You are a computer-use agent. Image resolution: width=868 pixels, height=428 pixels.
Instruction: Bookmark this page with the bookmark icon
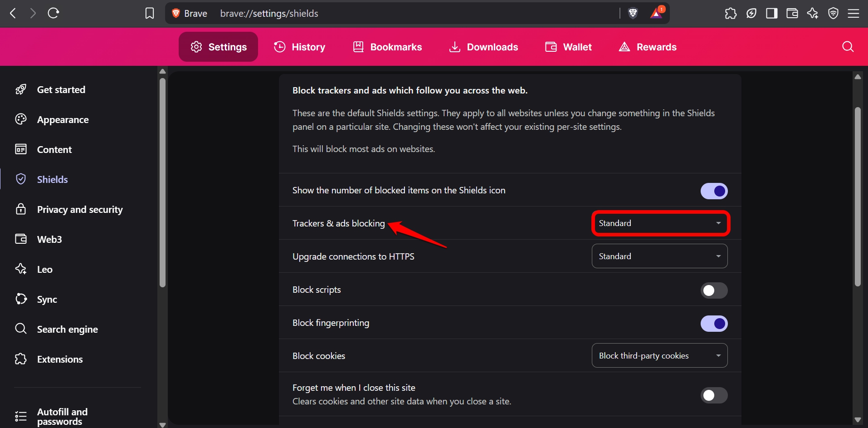tap(149, 13)
